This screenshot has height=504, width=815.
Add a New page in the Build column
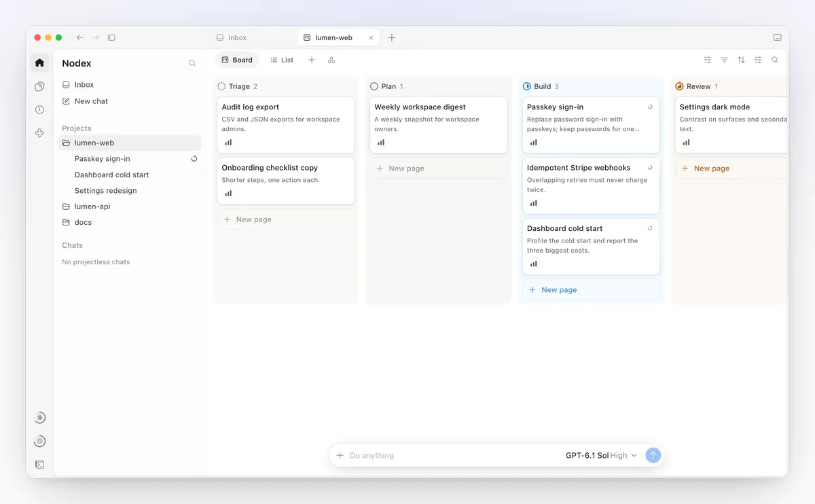point(591,290)
